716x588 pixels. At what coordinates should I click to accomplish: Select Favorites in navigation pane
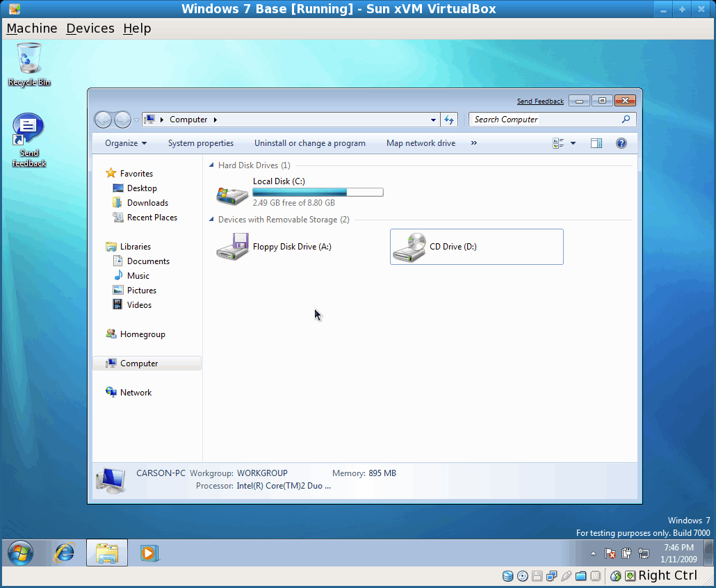coord(136,174)
